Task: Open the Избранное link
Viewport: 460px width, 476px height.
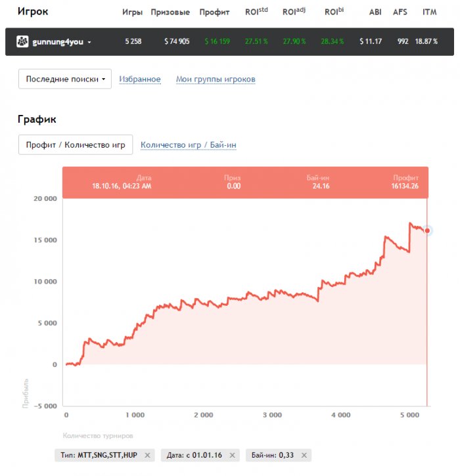Action: 140,79
